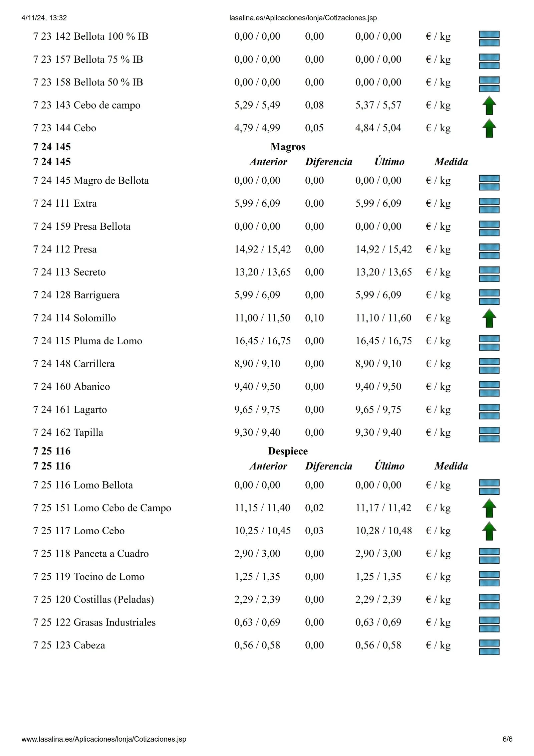Click blue bars icon for Panceta a Cuadro
Image resolution: width=534 pixels, height=756 pixels.
(489, 556)
